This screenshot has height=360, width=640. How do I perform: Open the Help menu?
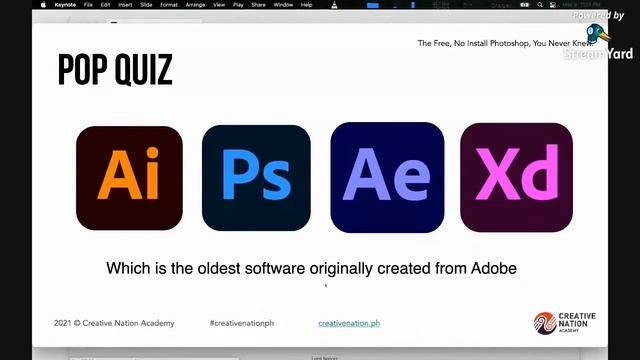(307, 5)
